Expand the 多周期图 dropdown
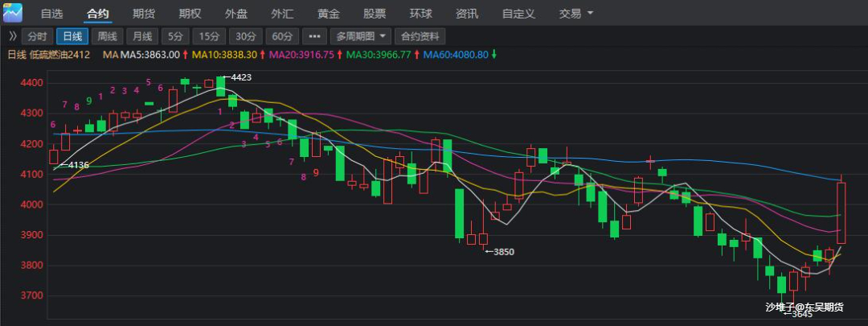This screenshot has width=868, height=326. 361,36
